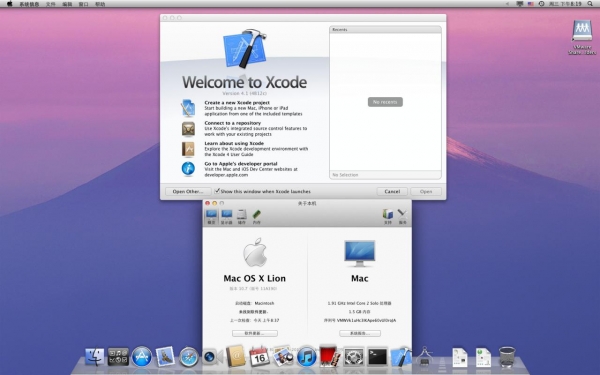The height and width of the screenshot is (375, 600).
Task: Launch the App Store from the Dock
Action: (142, 357)
